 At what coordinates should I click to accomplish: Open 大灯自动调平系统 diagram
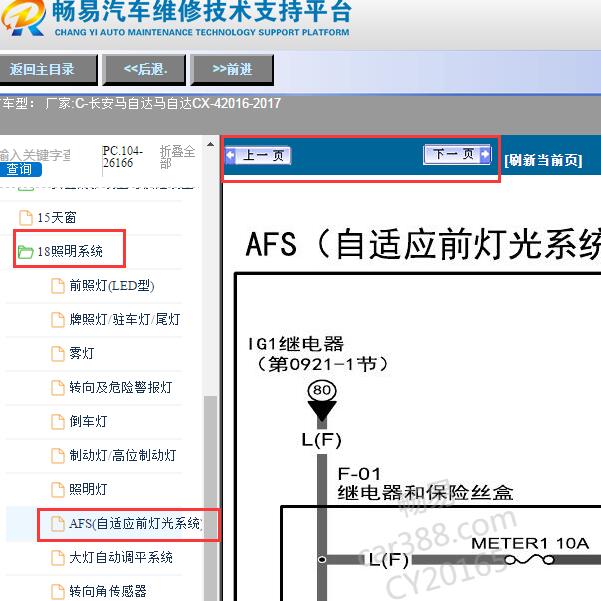pos(121,557)
